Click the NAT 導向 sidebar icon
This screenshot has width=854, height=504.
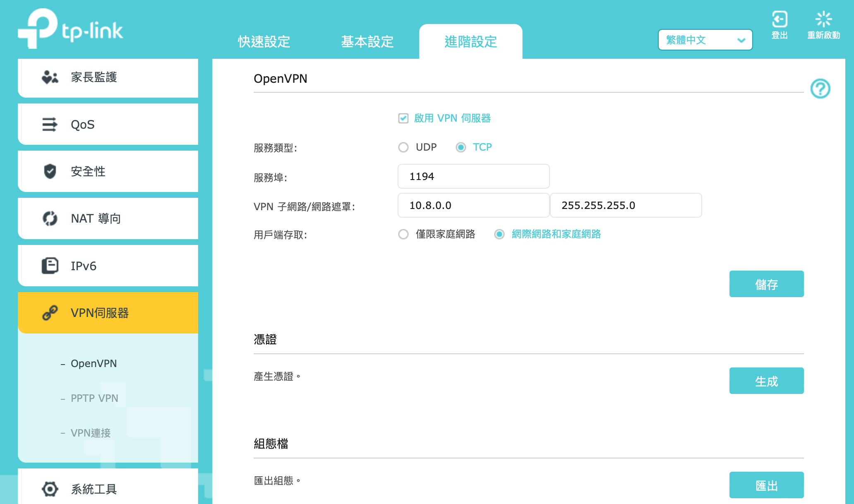click(50, 218)
